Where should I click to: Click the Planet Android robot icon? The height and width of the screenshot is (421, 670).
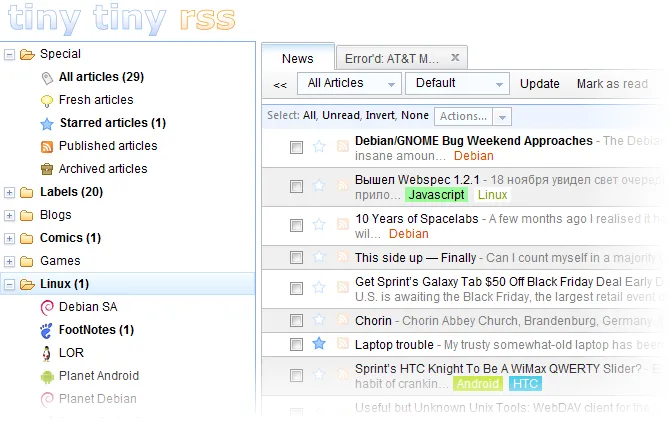[x=47, y=377]
